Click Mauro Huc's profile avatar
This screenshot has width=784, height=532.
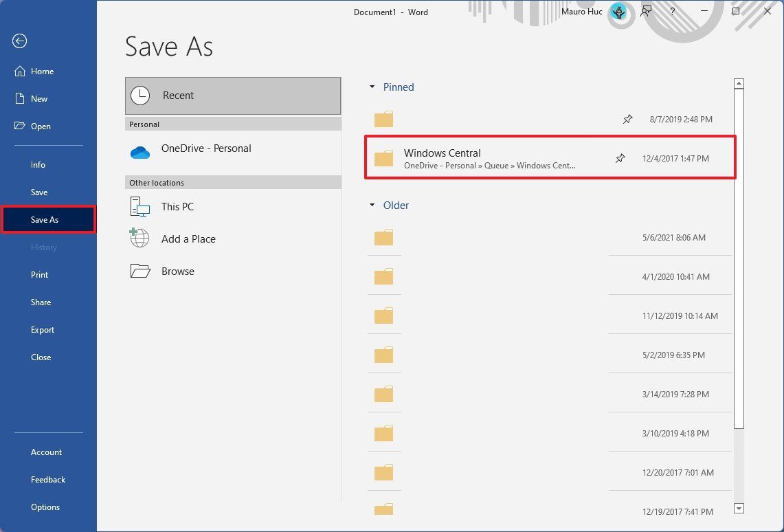click(619, 12)
